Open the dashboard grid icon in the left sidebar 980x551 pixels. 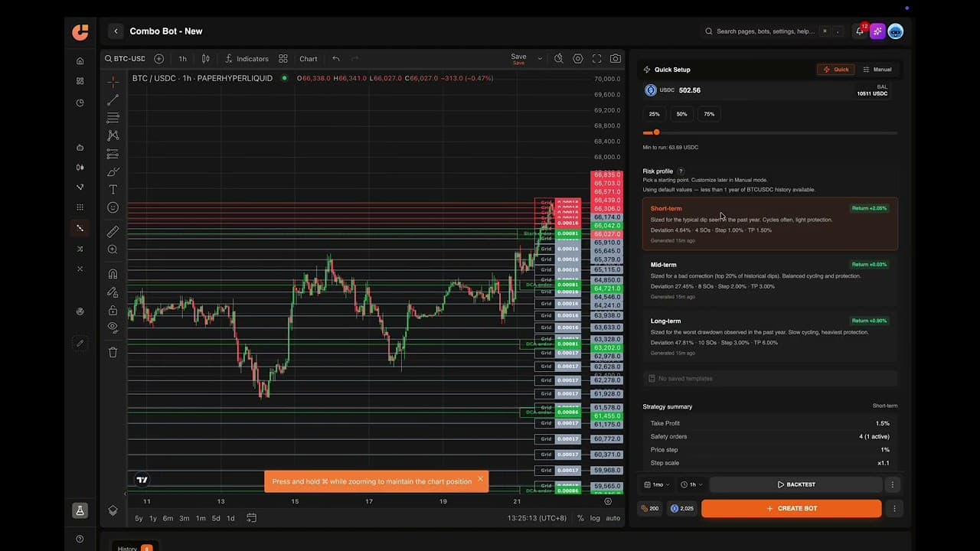point(80,81)
